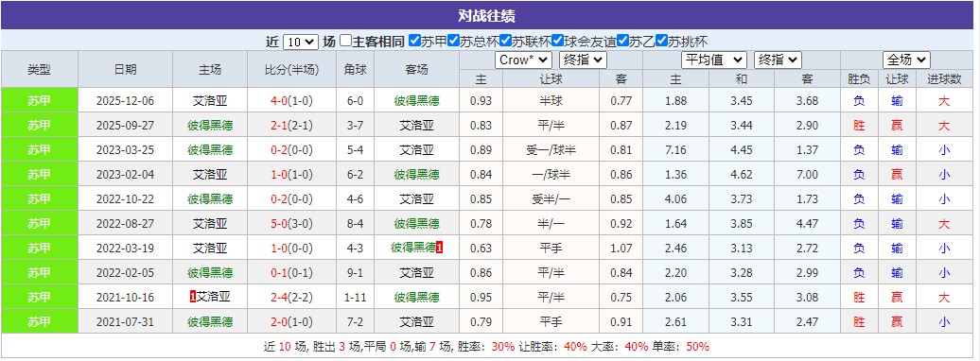Open score 2-4(2-2) of 2021-10-16 match
The image size is (980, 361).
tap(291, 298)
